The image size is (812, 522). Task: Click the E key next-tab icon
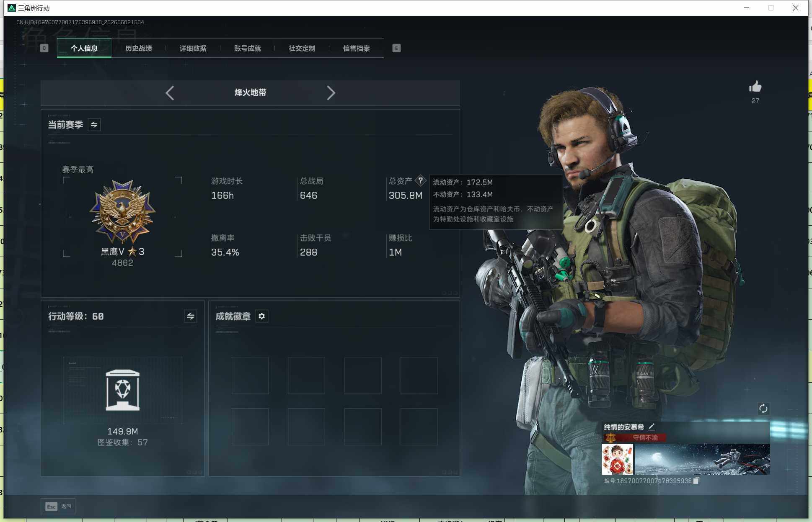(x=396, y=48)
